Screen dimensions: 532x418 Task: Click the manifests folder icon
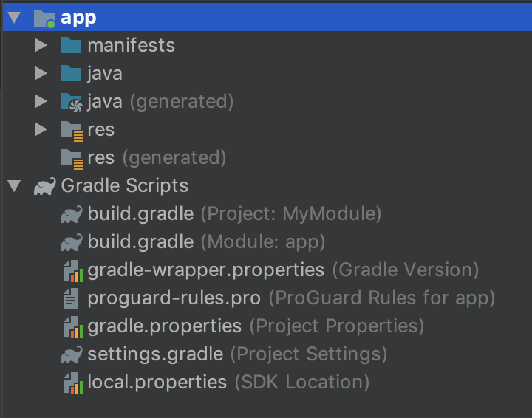point(71,46)
